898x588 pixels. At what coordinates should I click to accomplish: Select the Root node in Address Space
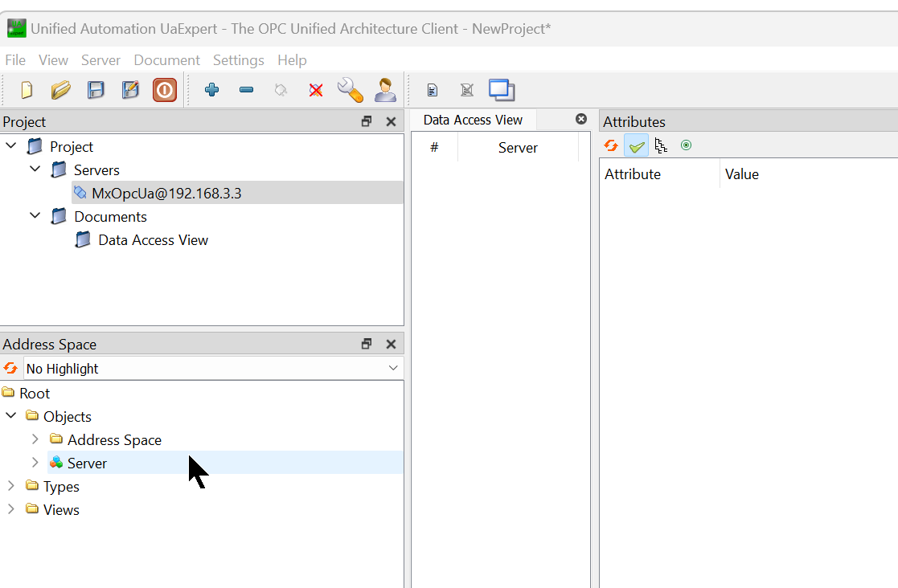[x=35, y=394]
